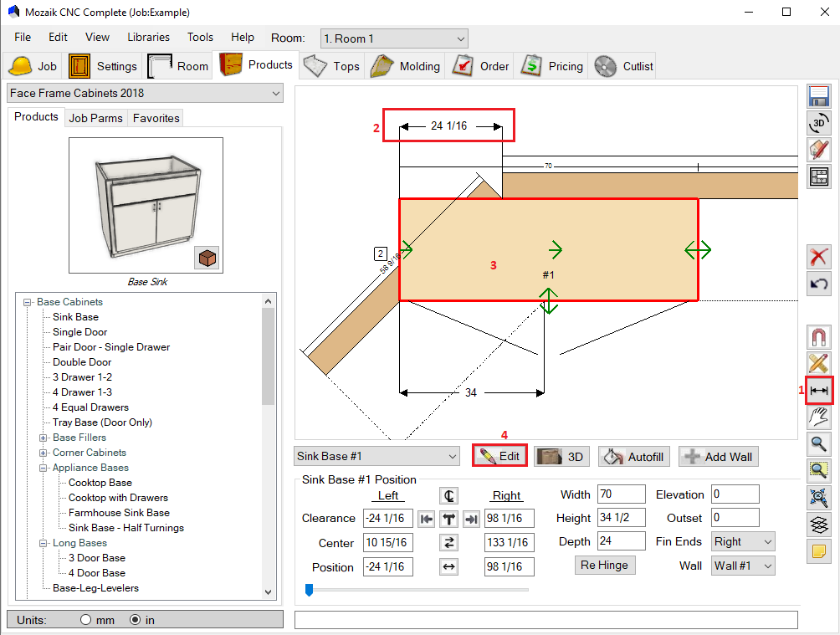Click the Width input field

click(621, 494)
